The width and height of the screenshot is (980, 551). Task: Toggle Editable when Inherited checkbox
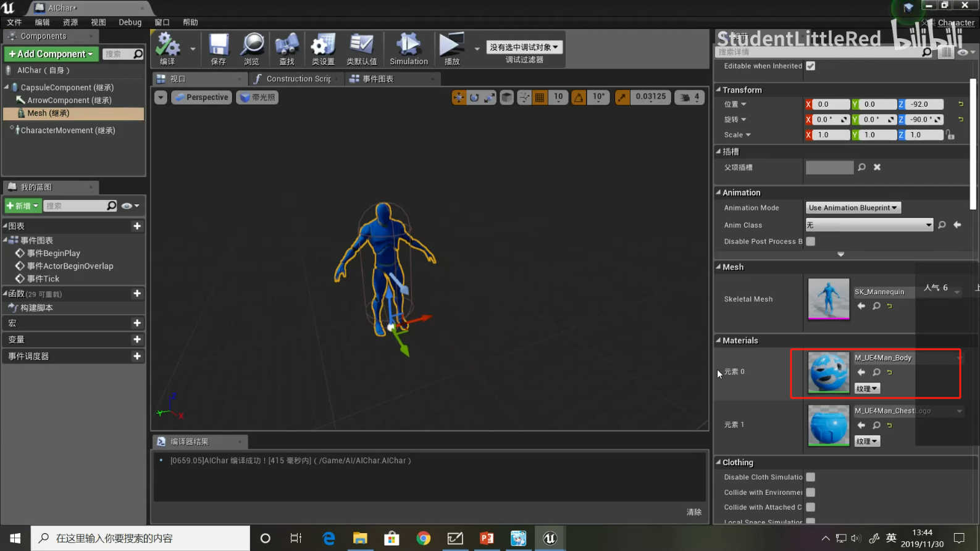[x=811, y=66]
